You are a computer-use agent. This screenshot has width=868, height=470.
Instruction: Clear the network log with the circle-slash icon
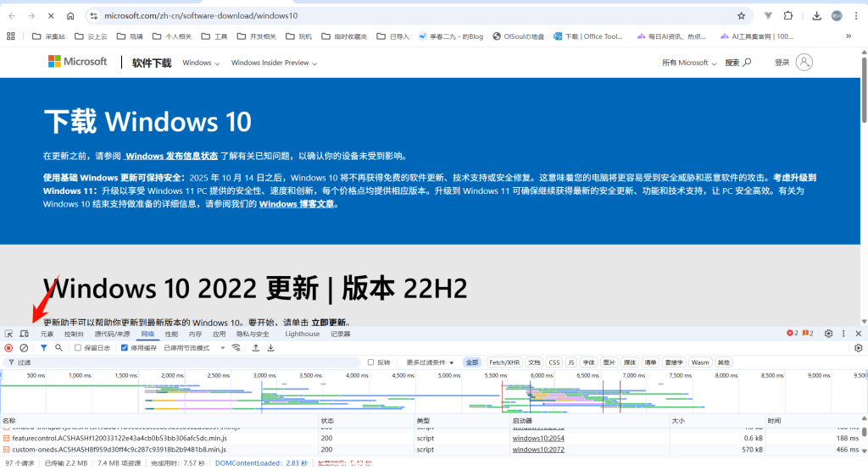[24, 348]
